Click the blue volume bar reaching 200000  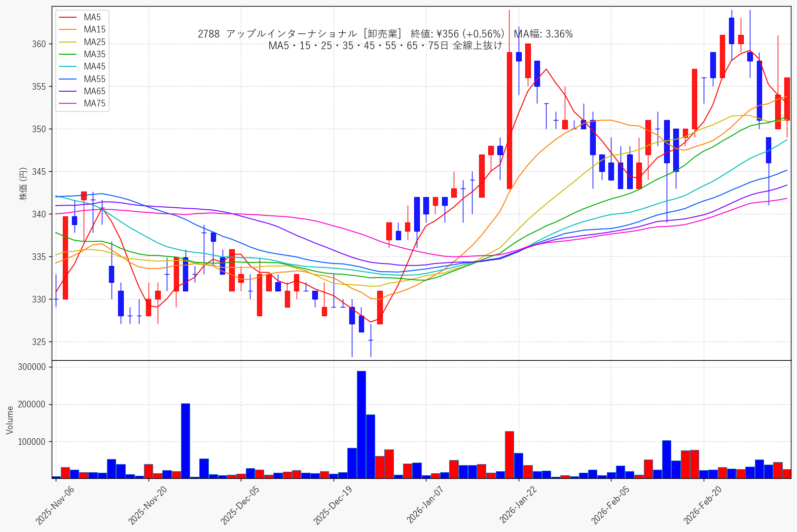point(186,441)
